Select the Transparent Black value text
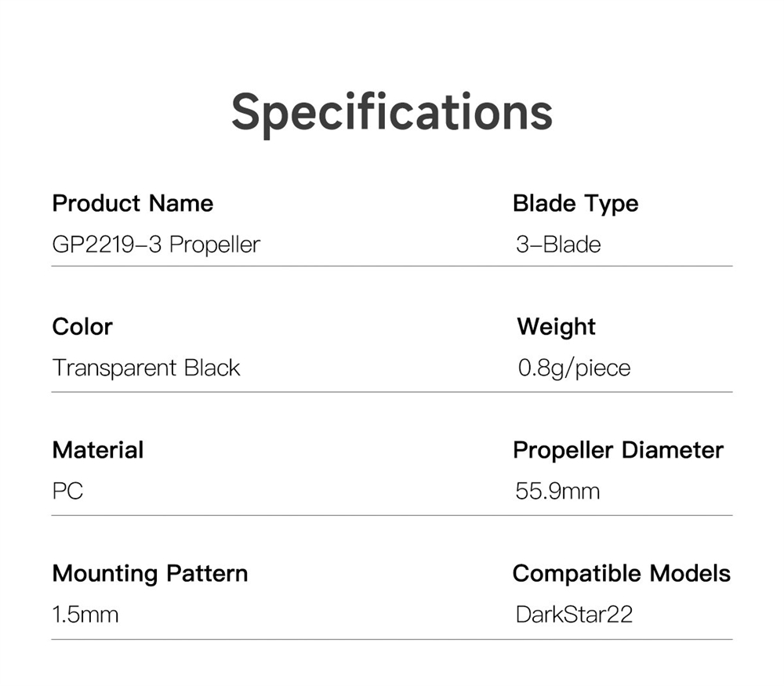784x686 pixels. 146,368
